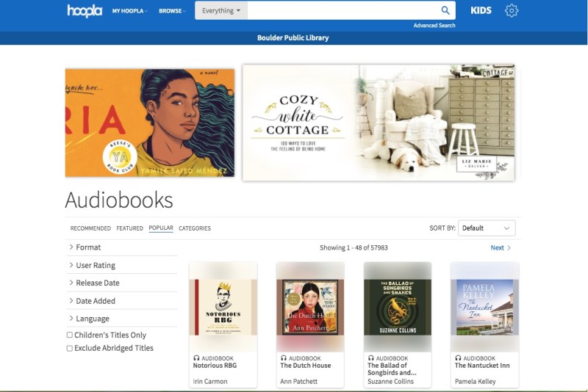Open Advanced Search link

434,26
